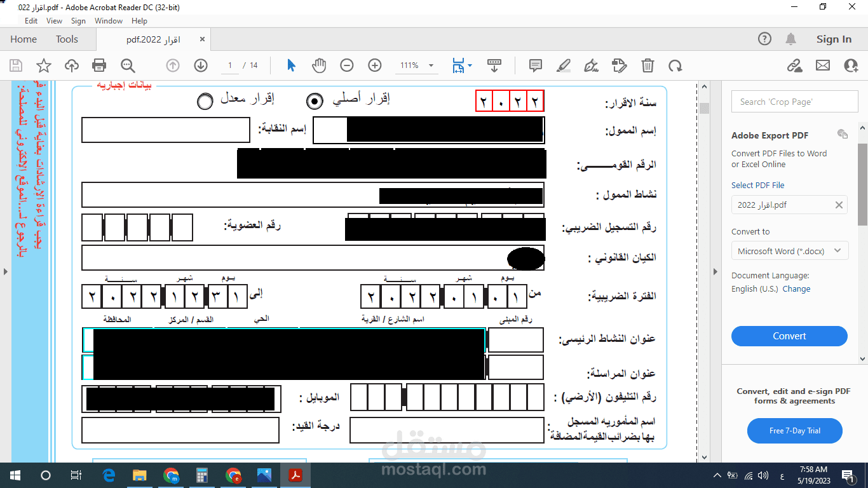The image size is (868, 488).
Task: Click the blue Convert button
Action: [789, 336]
